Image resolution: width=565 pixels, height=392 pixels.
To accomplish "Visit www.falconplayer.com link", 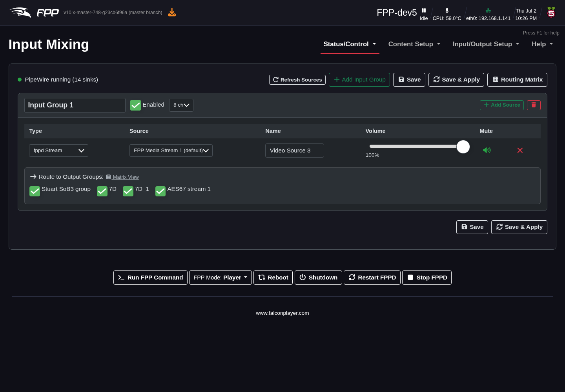I will 282,313.
